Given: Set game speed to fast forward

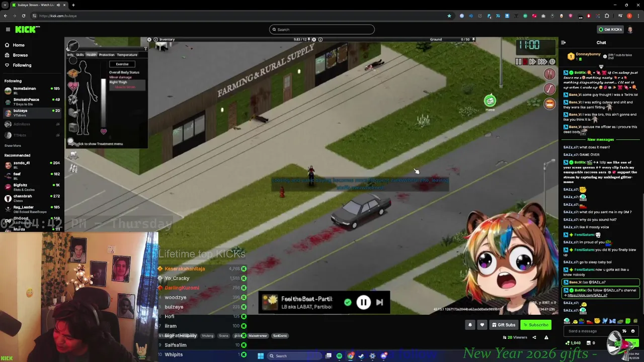Looking at the screenshot, I should click(x=532, y=62).
